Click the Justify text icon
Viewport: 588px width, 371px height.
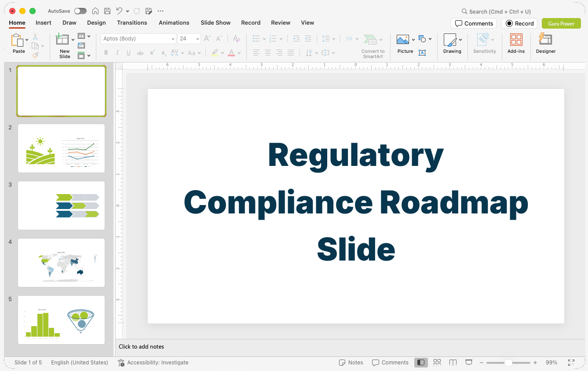[x=291, y=53]
